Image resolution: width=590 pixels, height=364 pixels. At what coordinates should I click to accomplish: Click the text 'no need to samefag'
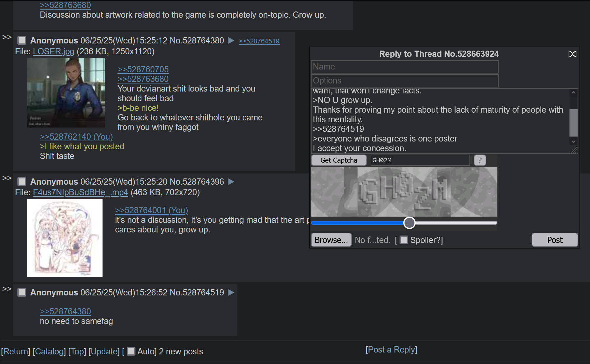click(76, 321)
